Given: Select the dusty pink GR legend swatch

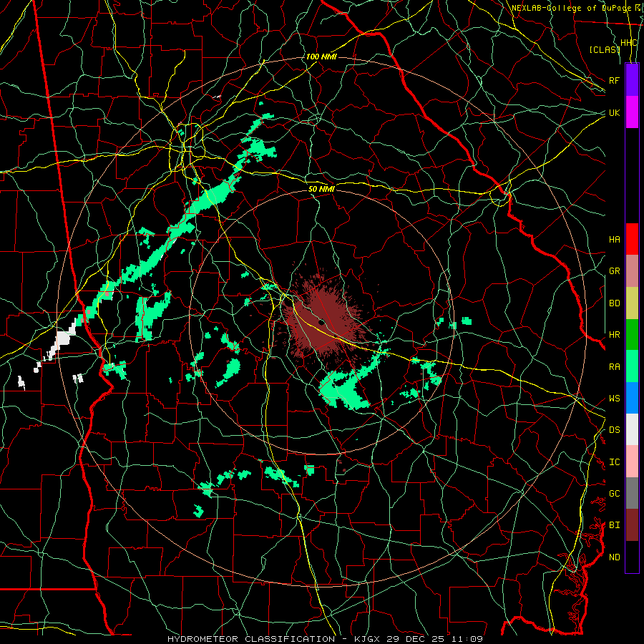Looking at the screenshot, I should (632, 271).
